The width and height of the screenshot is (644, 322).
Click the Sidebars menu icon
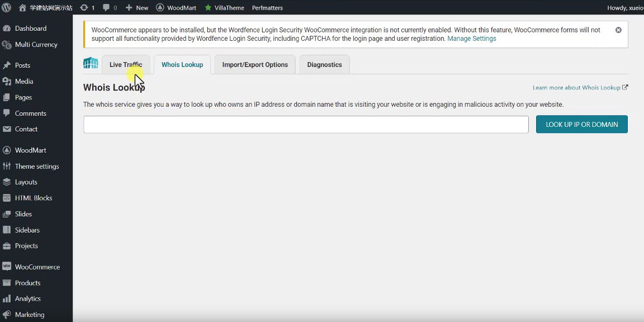click(7, 230)
